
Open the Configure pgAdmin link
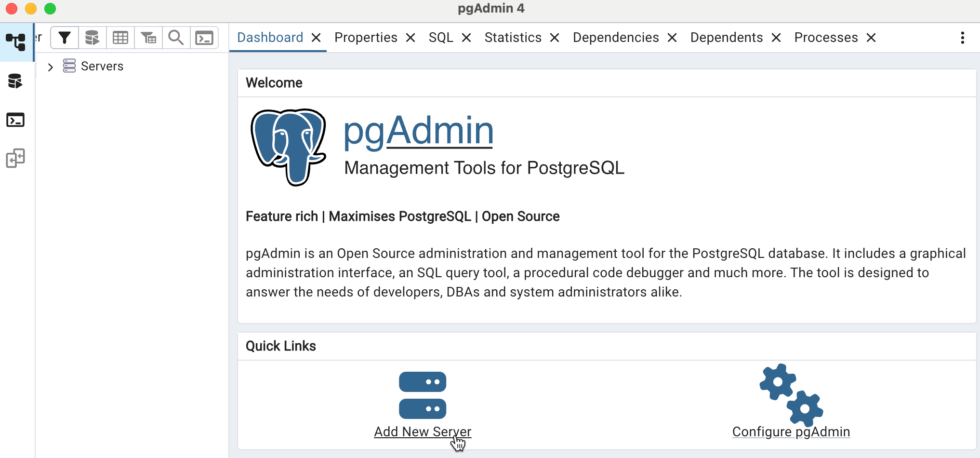791,431
